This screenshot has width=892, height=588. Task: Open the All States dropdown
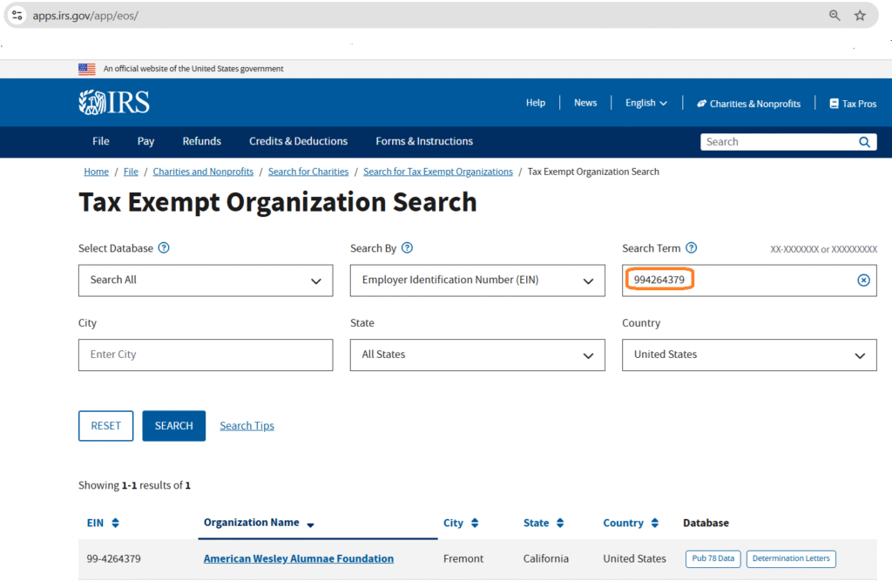(477, 355)
